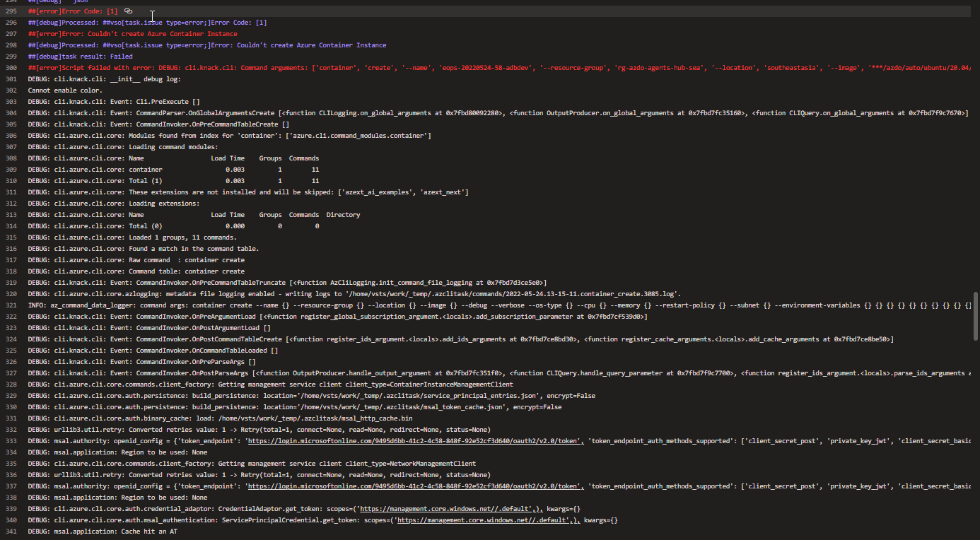
Task: Click 'Modules found from index for container' line
Action: point(230,136)
